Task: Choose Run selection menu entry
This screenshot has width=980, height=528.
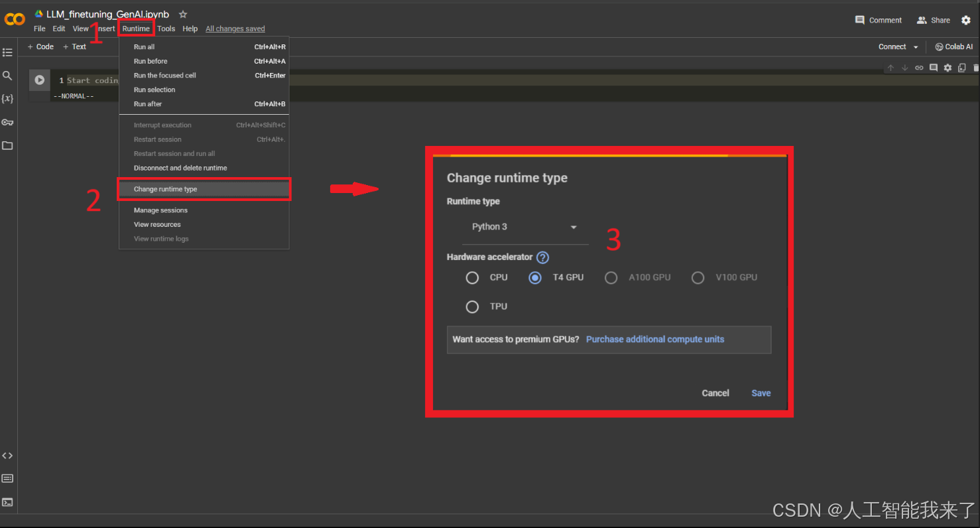Action: (x=204, y=90)
